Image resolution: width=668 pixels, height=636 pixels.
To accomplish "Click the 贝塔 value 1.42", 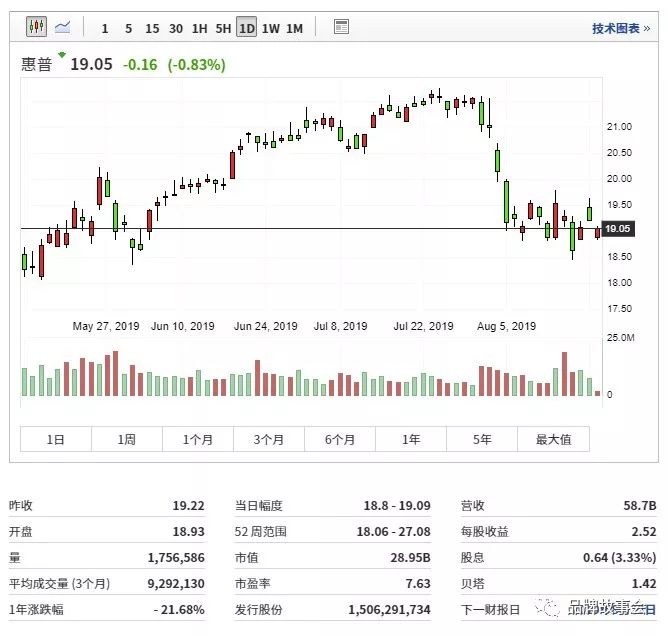I will pos(644,584).
